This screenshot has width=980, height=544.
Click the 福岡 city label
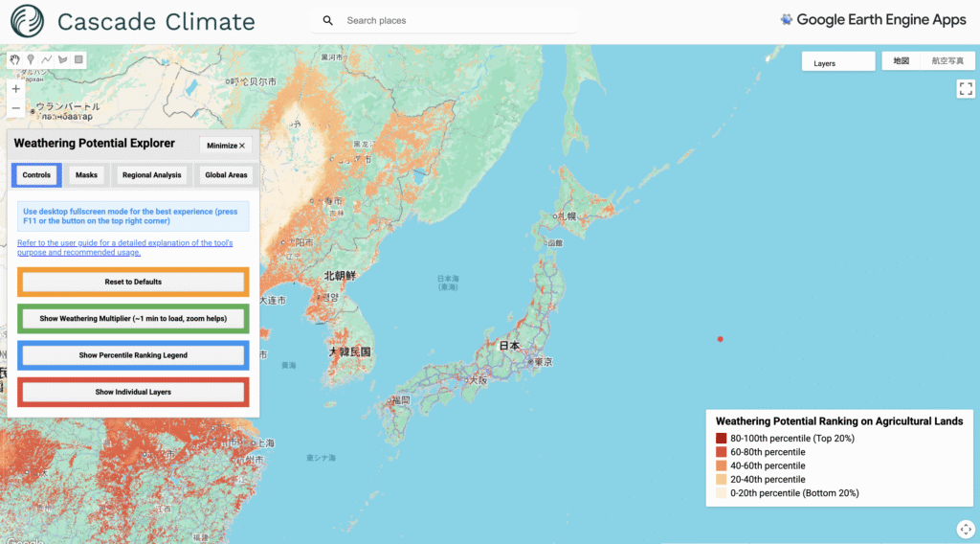pos(401,400)
